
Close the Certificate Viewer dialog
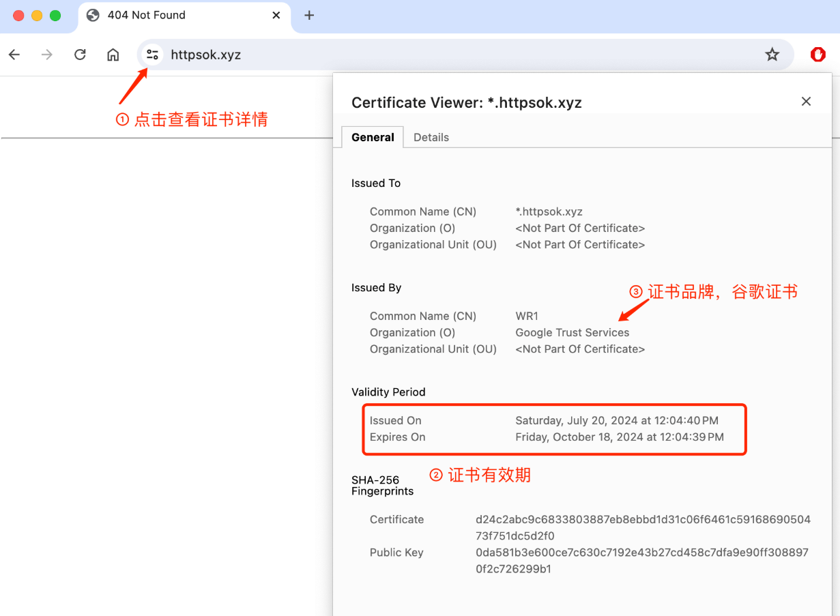[x=806, y=102]
